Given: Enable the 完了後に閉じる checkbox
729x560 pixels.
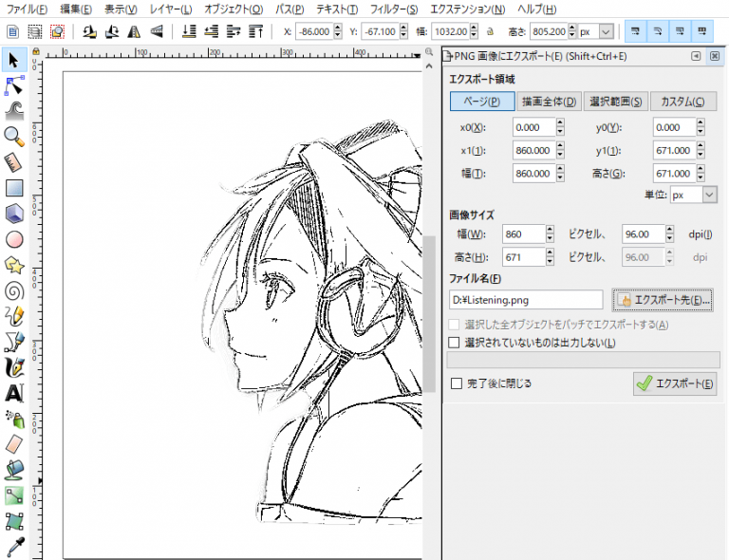Looking at the screenshot, I should tap(457, 383).
